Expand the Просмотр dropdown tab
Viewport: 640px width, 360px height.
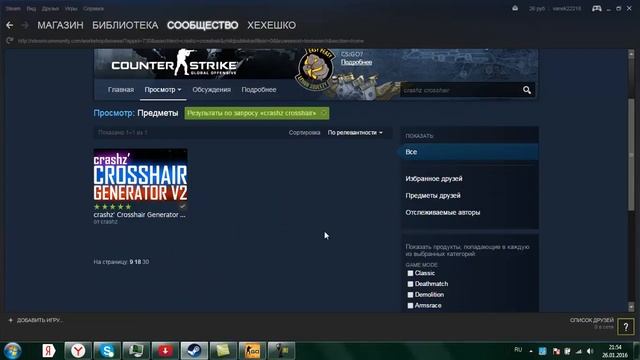tap(163, 90)
